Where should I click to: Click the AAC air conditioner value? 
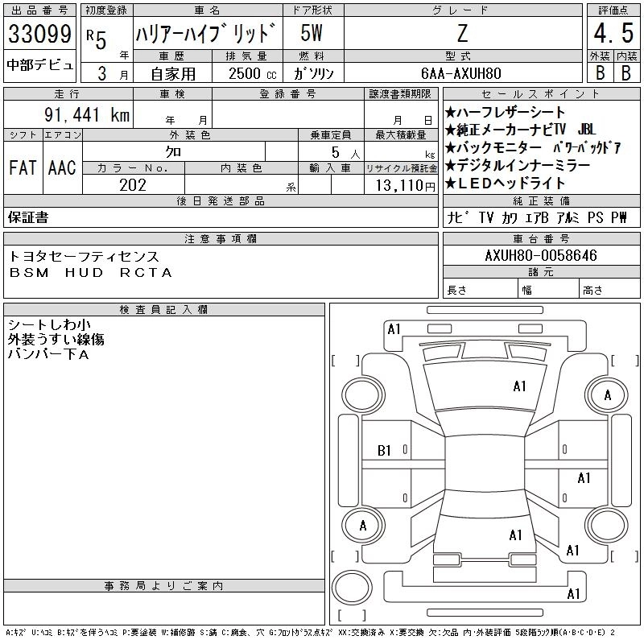62,167
